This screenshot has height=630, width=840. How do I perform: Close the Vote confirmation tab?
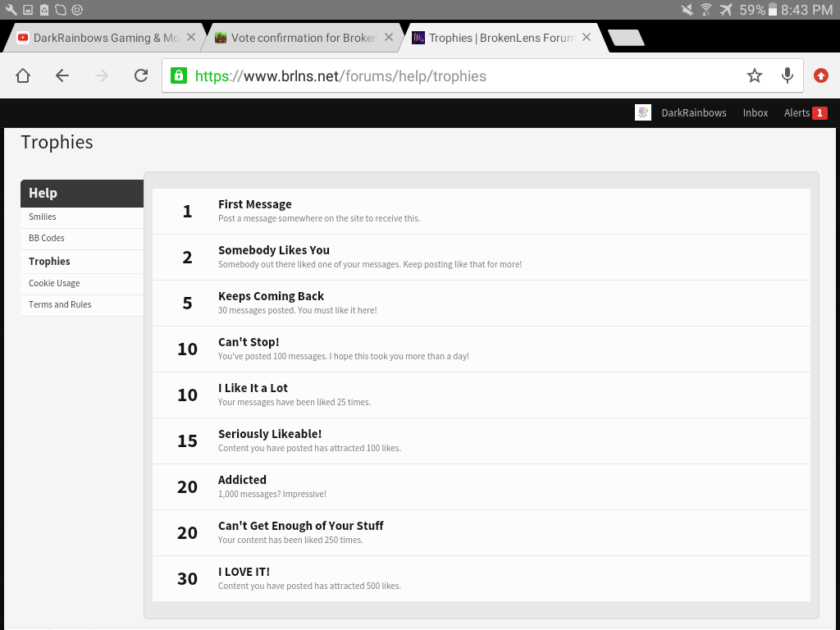(389, 38)
